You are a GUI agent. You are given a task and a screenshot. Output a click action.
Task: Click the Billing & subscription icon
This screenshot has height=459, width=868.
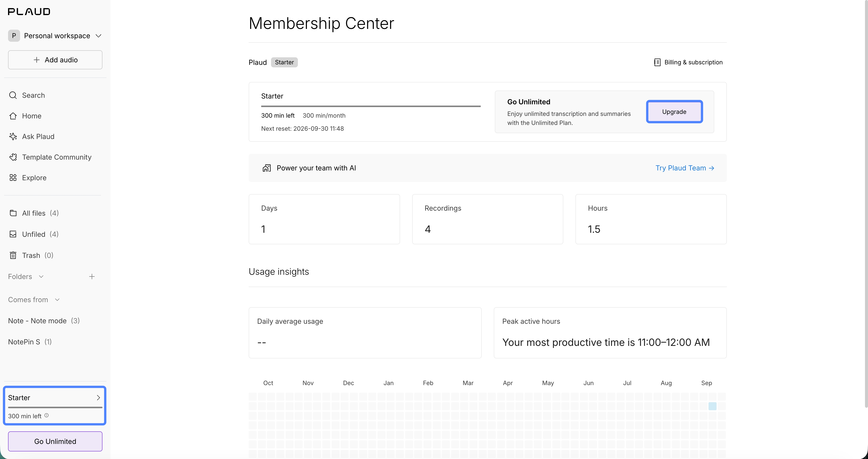pyautogui.click(x=657, y=62)
